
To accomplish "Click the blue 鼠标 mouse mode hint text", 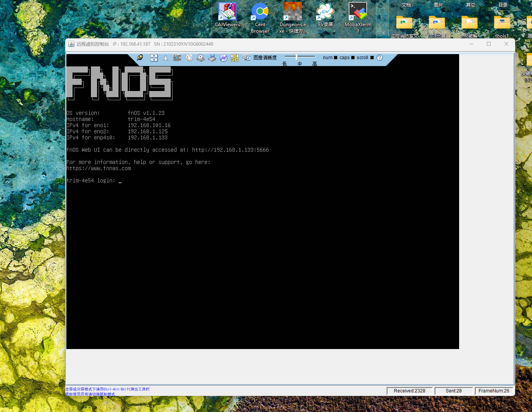I will pyautogui.click(x=90, y=394).
